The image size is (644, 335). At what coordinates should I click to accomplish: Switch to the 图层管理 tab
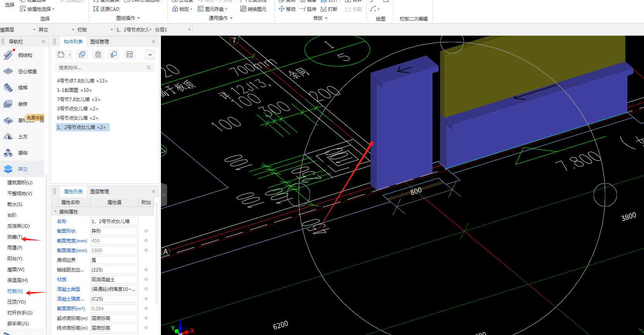[100, 191]
